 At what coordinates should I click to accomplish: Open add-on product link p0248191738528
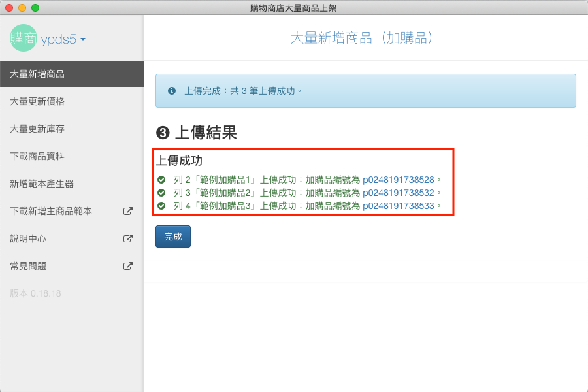coord(398,180)
